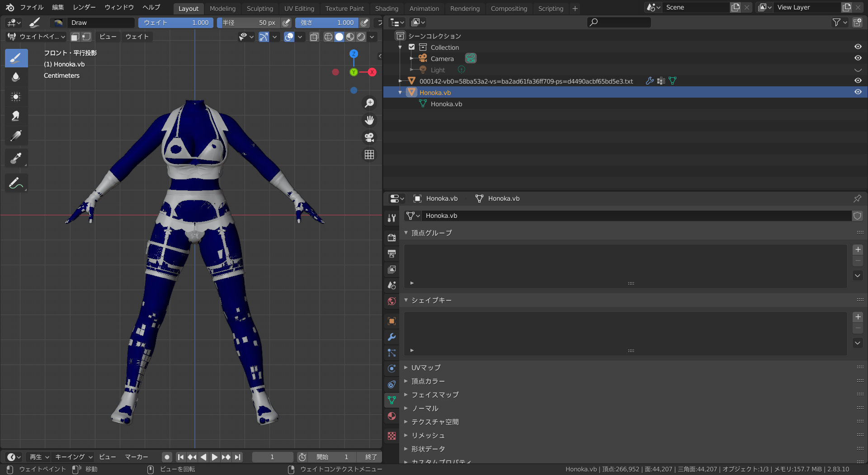Toggle camera view with camera gizmo
Image resolution: width=868 pixels, height=475 pixels.
tap(369, 137)
